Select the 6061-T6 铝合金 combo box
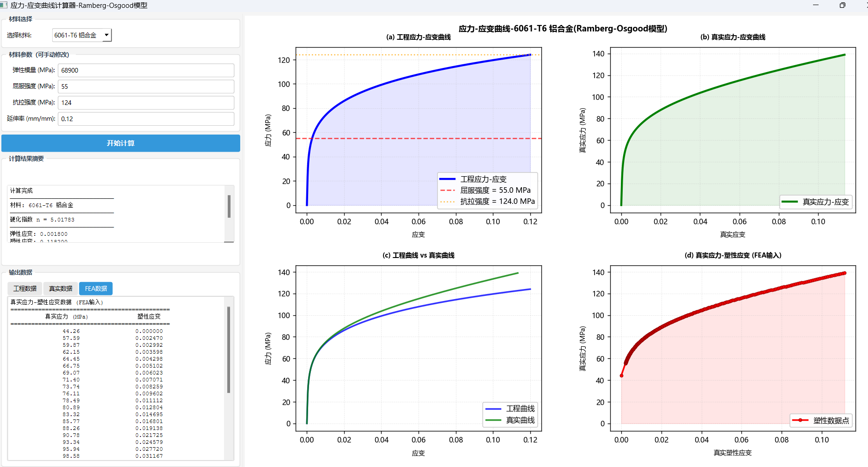The width and height of the screenshot is (868, 467). pyautogui.click(x=82, y=35)
